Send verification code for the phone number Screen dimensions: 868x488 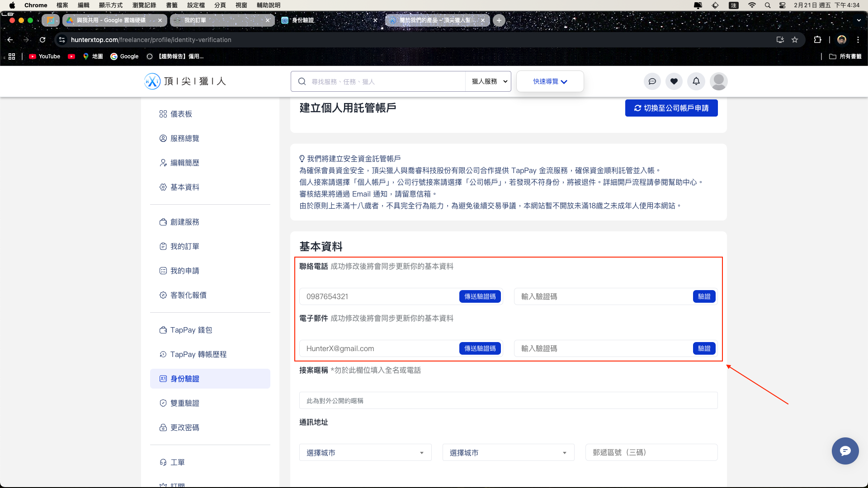(x=480, y=296)
